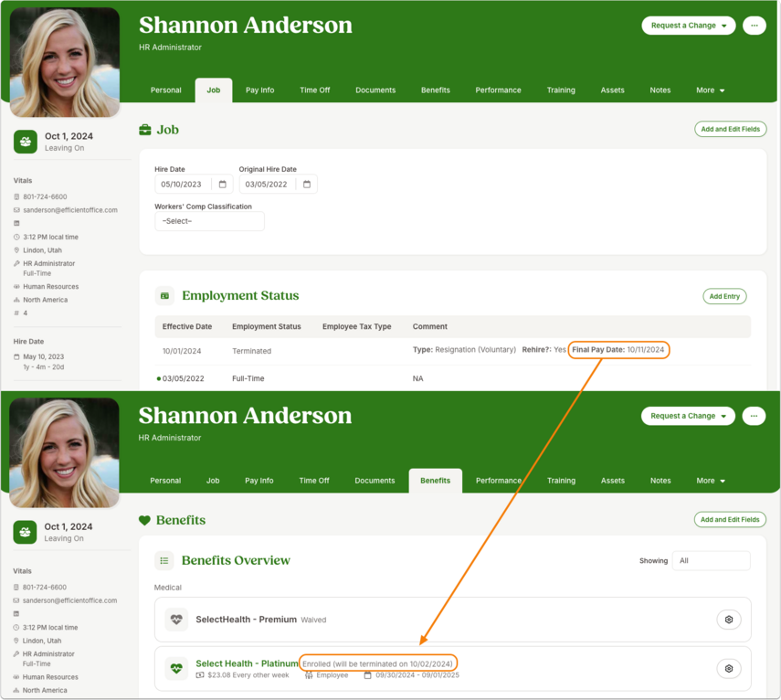This screenshot has width=781, height=700.
Task: Click Original Hire Date field showing 03/05/2022
Action: 278,185
